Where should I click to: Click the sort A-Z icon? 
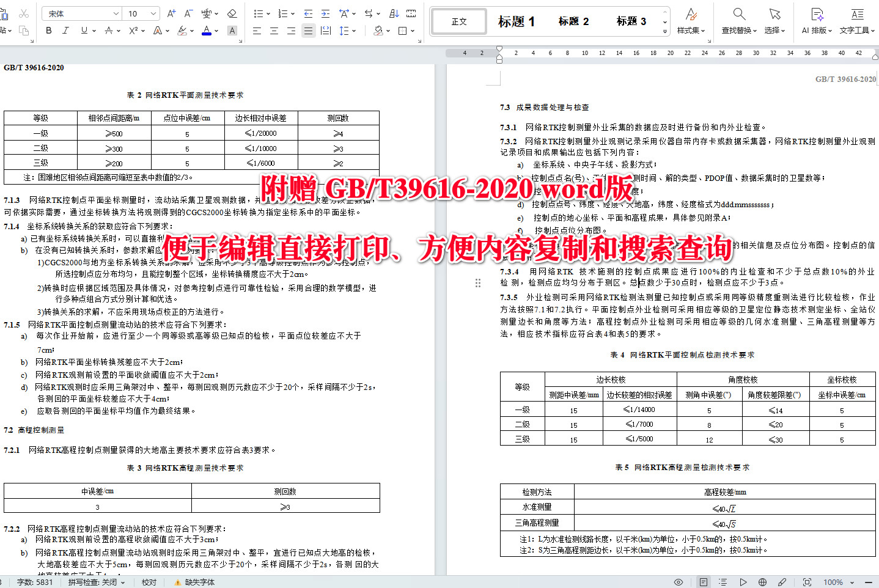pos(394,13)
